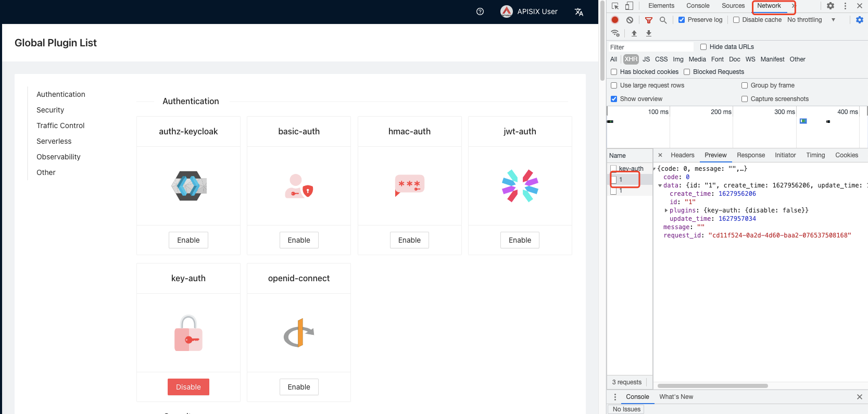Open the Timing tab of request
Viewport: 868px width, 414px height.
[x=815, y=155]
